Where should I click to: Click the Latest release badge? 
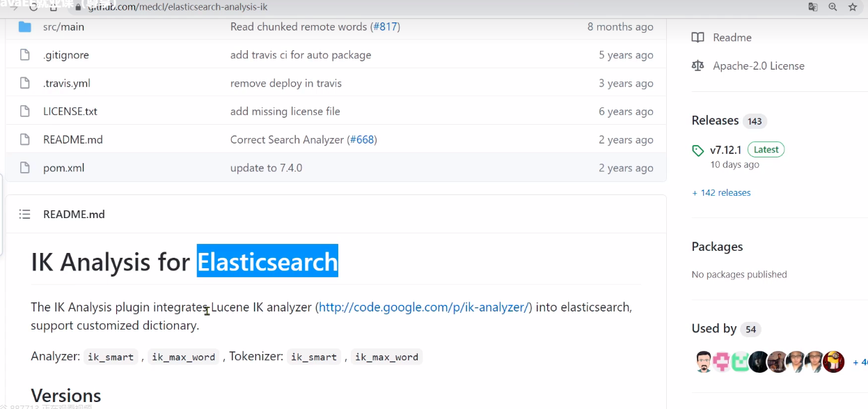(766, 150)
